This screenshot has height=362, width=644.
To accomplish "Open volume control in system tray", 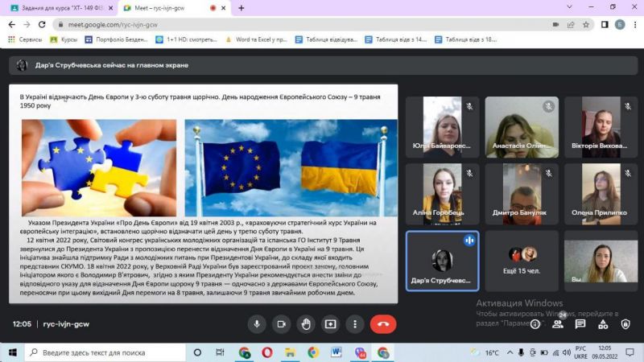I will tap(567, 352).
